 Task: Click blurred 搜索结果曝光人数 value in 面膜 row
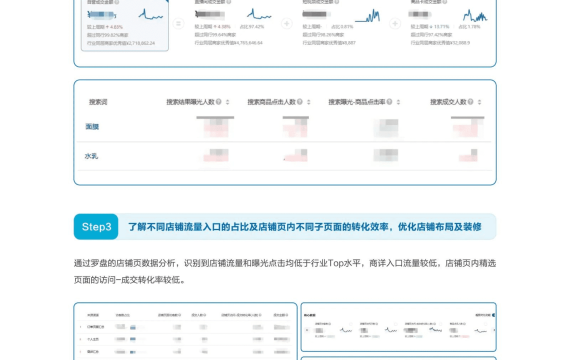click(216, 127)
